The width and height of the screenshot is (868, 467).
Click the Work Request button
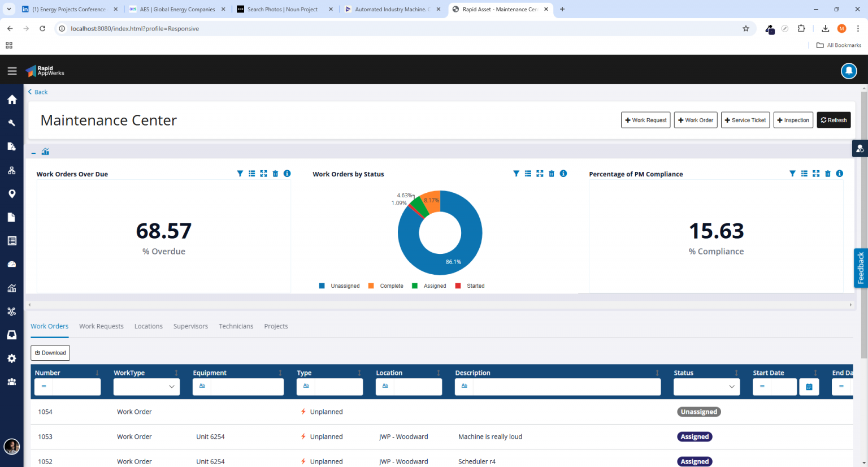(646, 120)
